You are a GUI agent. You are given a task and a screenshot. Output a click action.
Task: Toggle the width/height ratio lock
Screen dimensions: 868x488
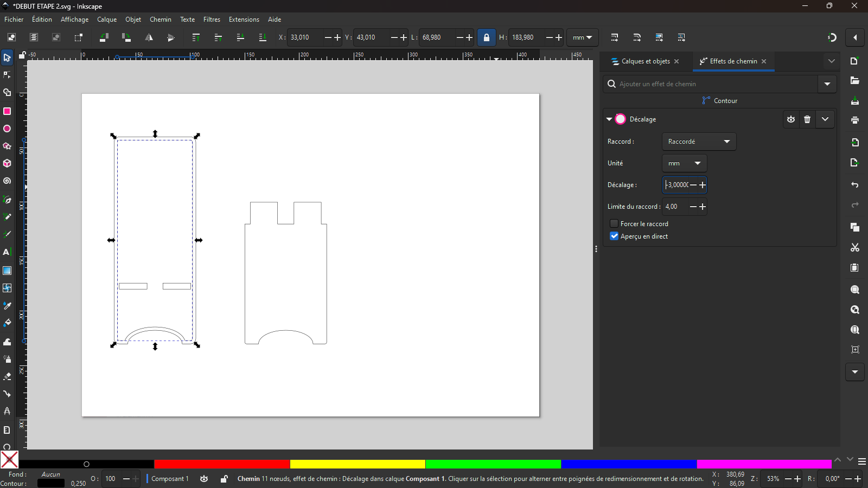tap(486, 37)
